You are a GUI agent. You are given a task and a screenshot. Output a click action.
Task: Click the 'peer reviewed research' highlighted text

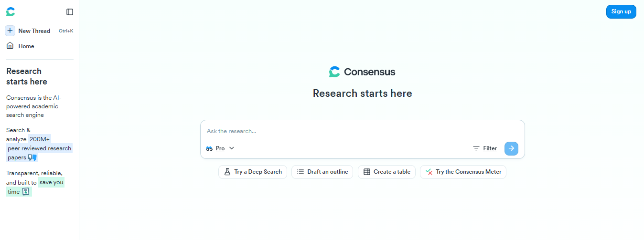[39, 148]
